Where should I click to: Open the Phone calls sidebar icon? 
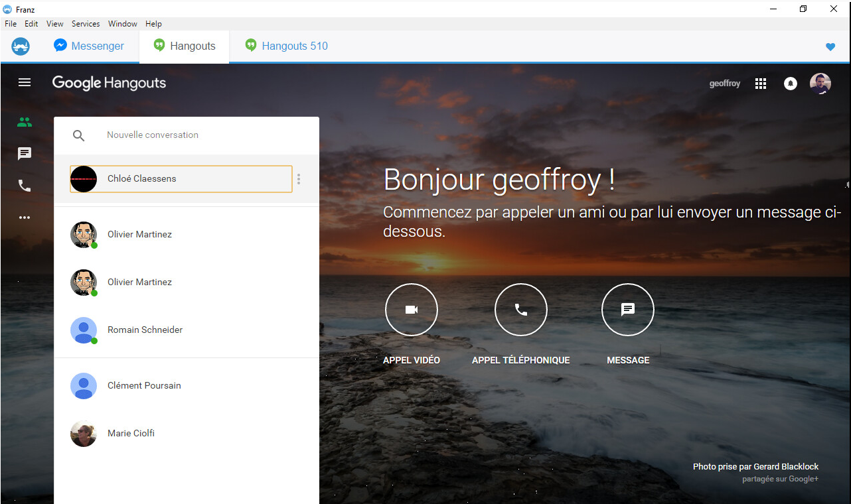click(25, 186)
